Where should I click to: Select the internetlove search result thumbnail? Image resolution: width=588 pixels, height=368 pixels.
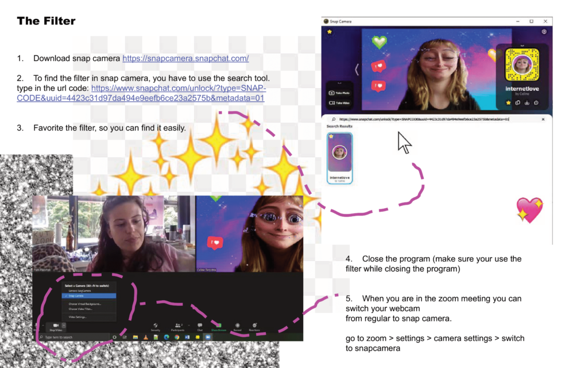point(339,158)
